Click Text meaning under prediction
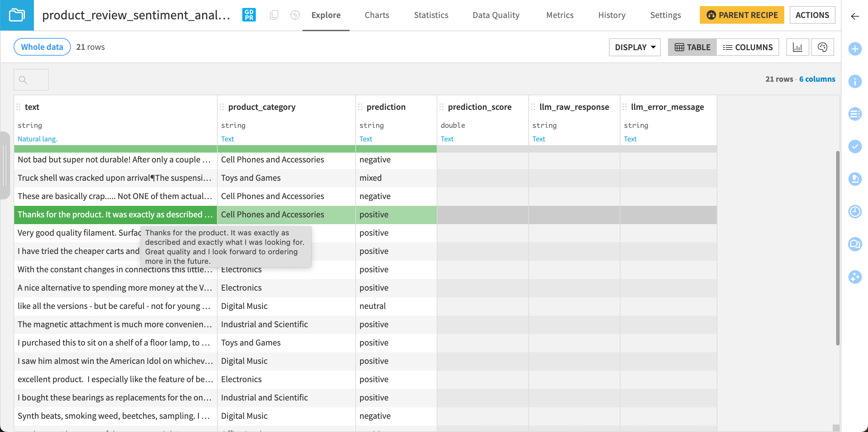Screen dimensions: 868x432 click(366, 139)
